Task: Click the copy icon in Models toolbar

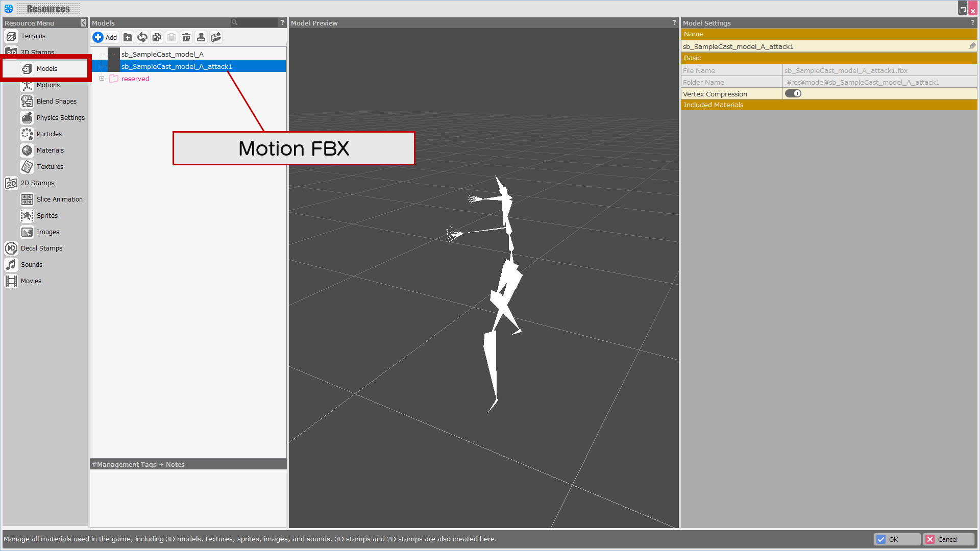Action: (x=157, y=37)
